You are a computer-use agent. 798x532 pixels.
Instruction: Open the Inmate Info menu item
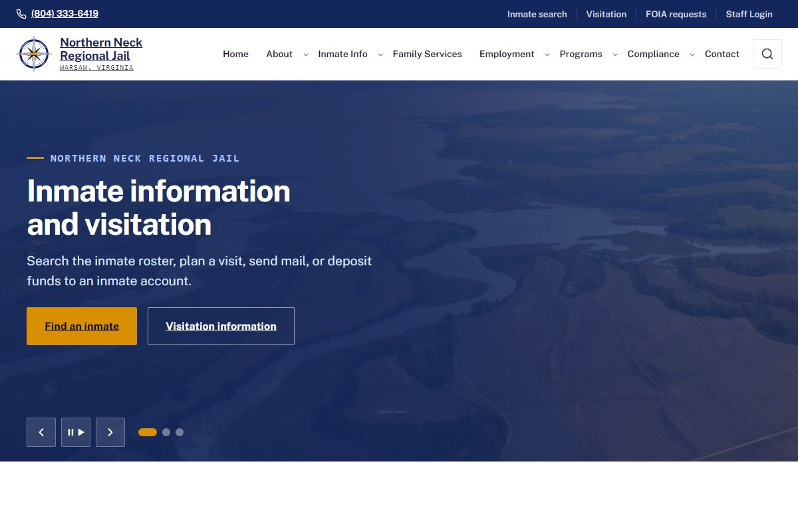tap(342, 54)
